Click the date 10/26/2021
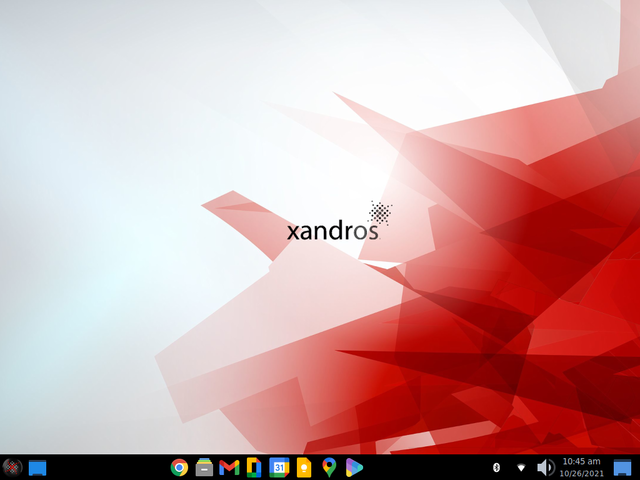This screenshot has width=640, height=480. [x=581, y=473]
